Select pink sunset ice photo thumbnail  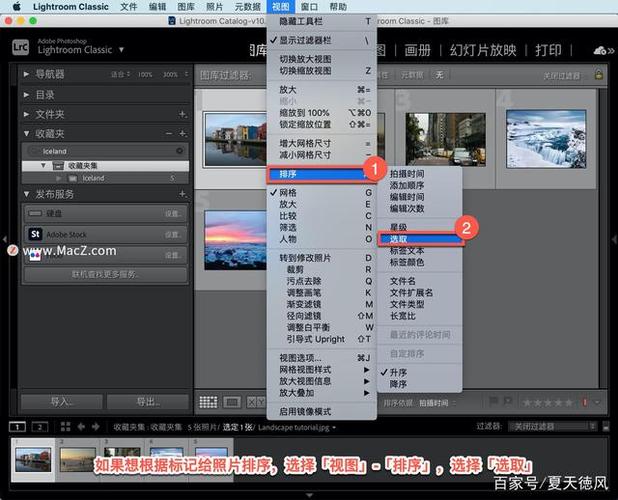tap(236, 240)
